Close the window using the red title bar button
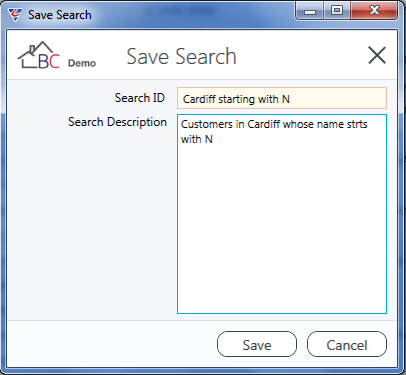Screen dimensions: 406x375 point(374,11)
